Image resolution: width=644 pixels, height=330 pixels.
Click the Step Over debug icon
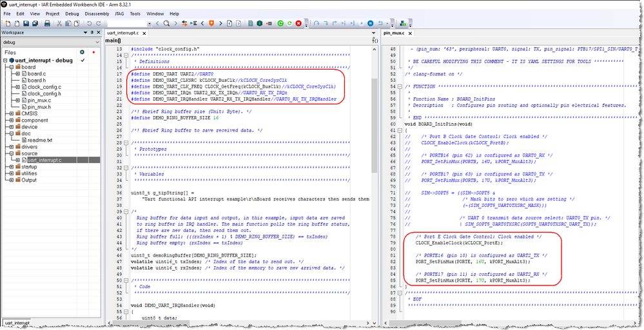(317, 23)
